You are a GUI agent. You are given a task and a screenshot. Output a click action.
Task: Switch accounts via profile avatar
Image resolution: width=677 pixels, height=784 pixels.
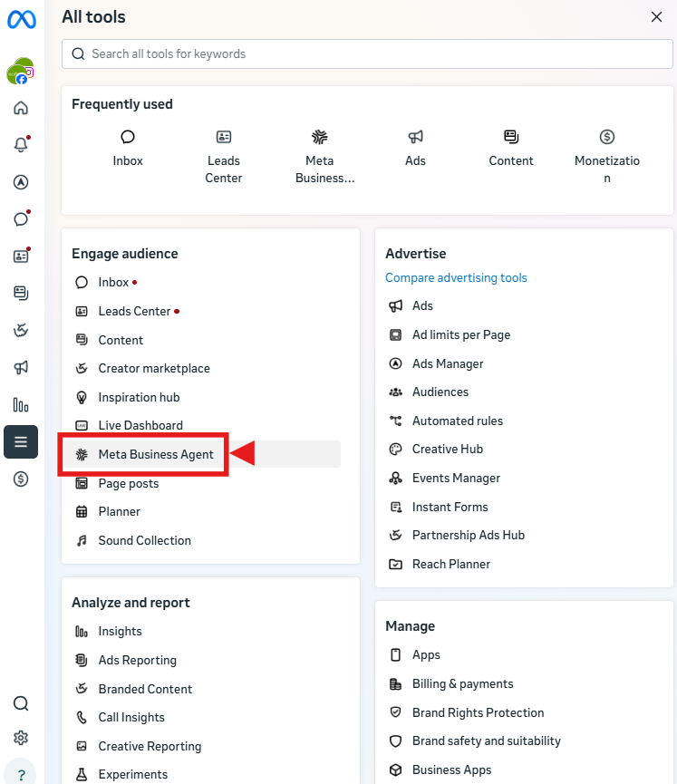click(21, 71)
